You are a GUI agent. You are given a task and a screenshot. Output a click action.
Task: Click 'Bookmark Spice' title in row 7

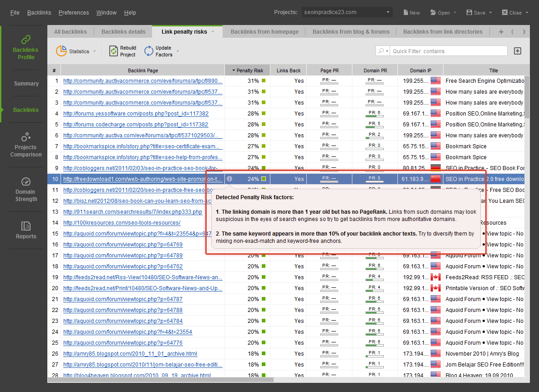(466, 146)
